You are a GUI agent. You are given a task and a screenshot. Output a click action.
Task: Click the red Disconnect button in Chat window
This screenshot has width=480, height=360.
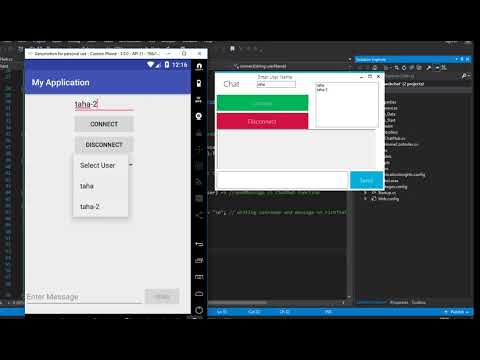pos(262,121)
